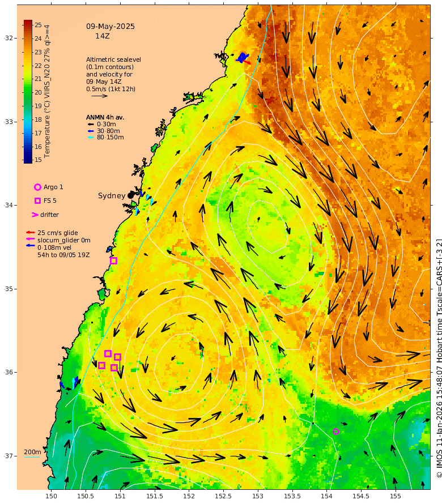442x504 pixels.
Task: Click the '200m' depth label
Action: (x=32, y=452)
